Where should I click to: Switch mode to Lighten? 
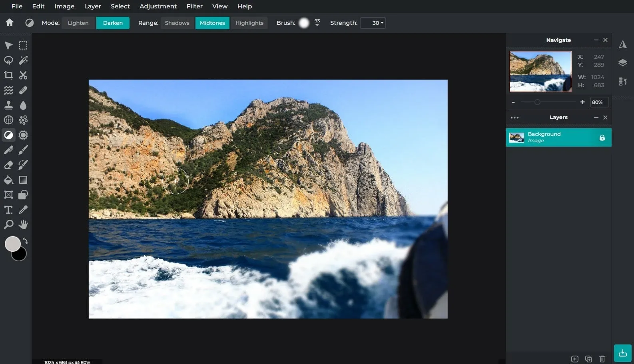[x=78, y=23]
